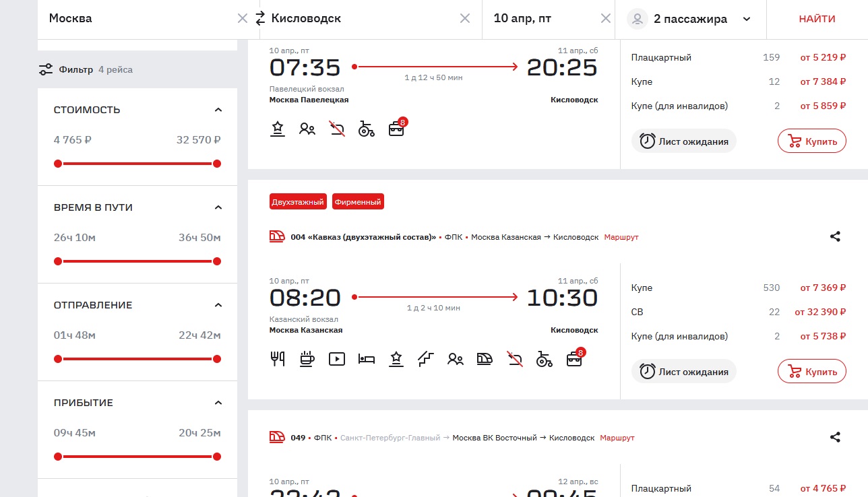The height and width of the screenshot is (497, 868).
Task: Click the wheelchair icon on the 07:35 train
Action: click(366, 129)
